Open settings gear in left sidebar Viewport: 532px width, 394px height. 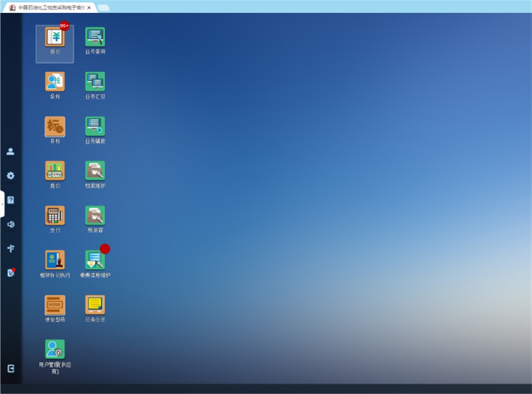tap(10, 176)
